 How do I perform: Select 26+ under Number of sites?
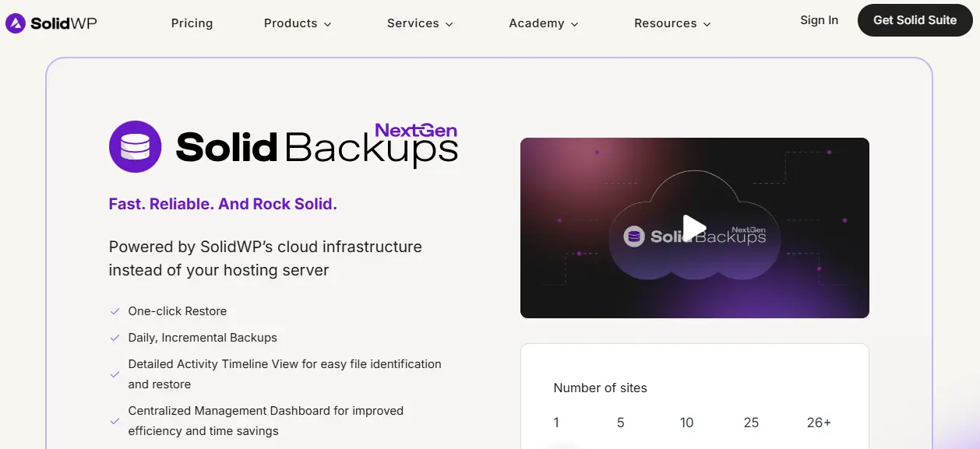(x=819, y=422)
